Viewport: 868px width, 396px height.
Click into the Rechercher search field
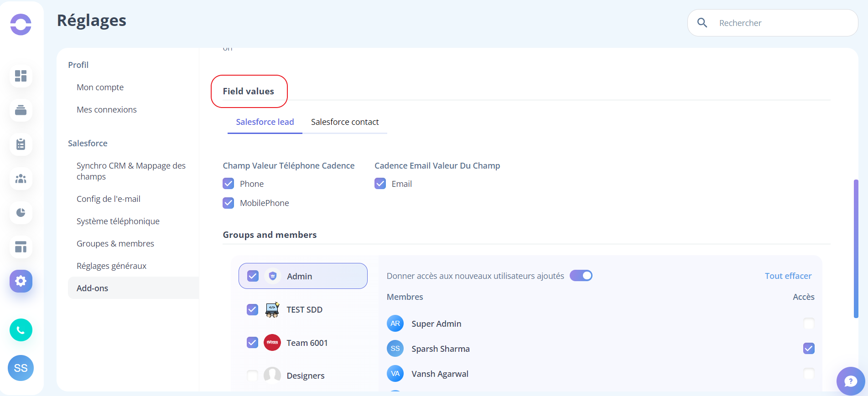click(773, 23)
